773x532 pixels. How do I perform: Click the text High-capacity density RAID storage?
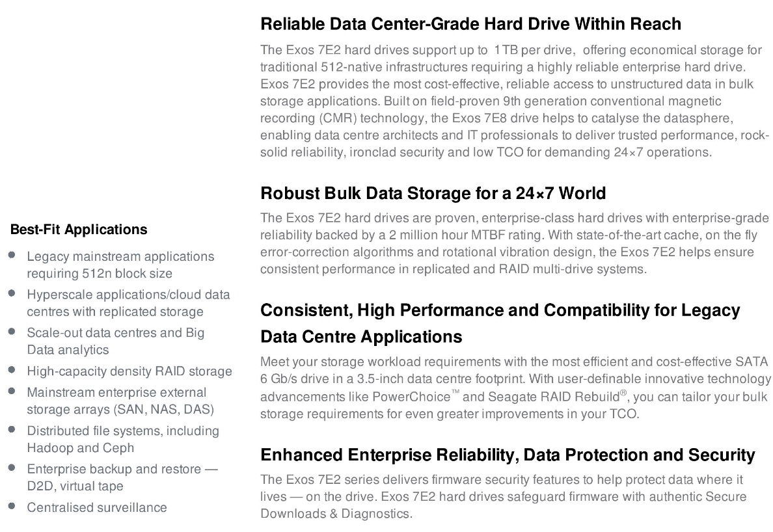point(129,371)
